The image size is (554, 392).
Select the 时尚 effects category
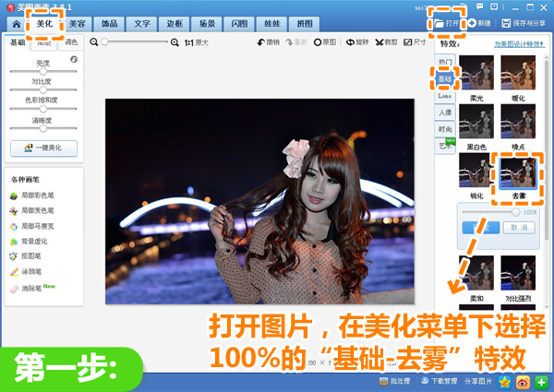click(445, 129)
